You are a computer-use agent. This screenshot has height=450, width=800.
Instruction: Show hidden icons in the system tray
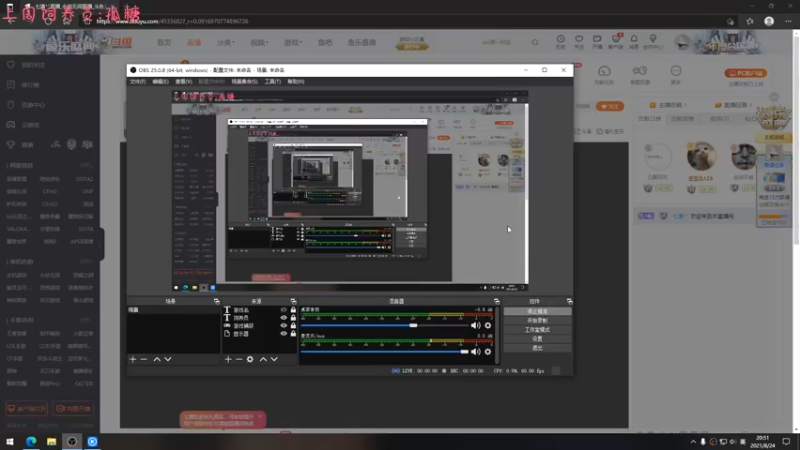693,442
